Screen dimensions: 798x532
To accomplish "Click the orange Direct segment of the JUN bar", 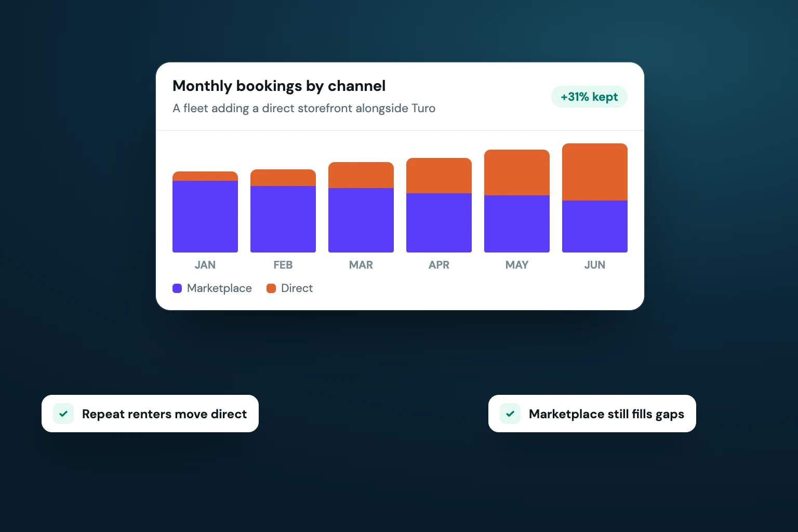I will point(595,172).
